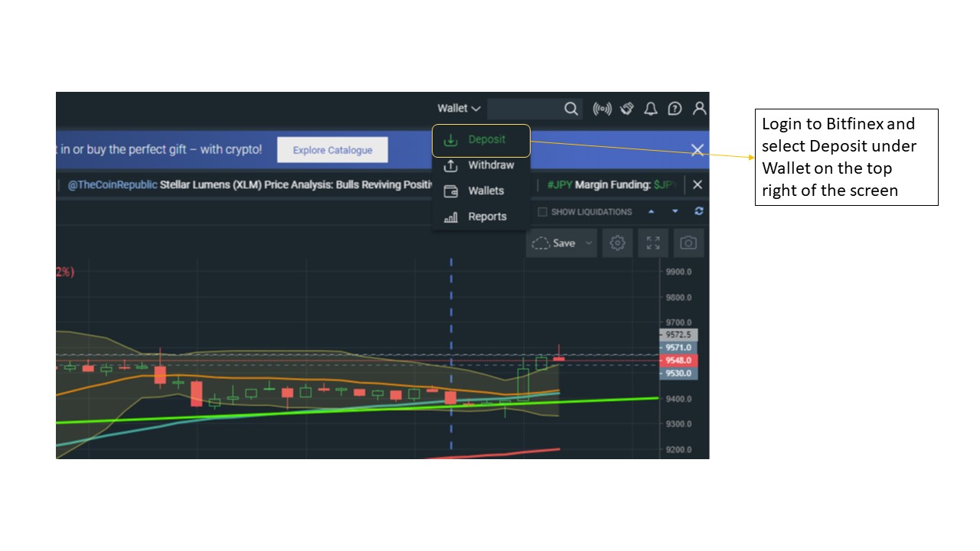Screen dimensions: 980x551
Task: Click the 9571.0 price label
Action: (x=678, y=347)
